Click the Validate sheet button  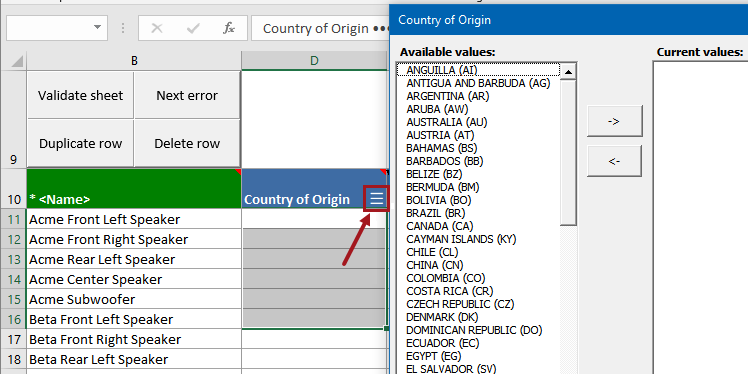81,95
